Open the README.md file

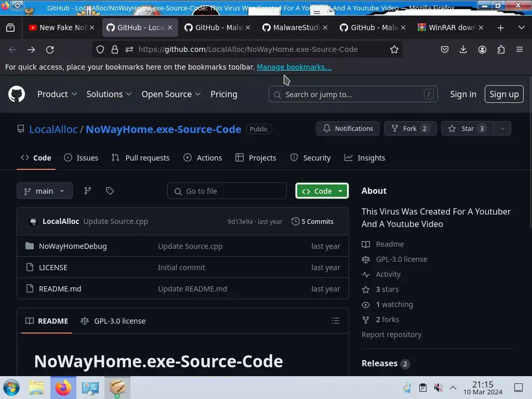[x=60, y=289]
